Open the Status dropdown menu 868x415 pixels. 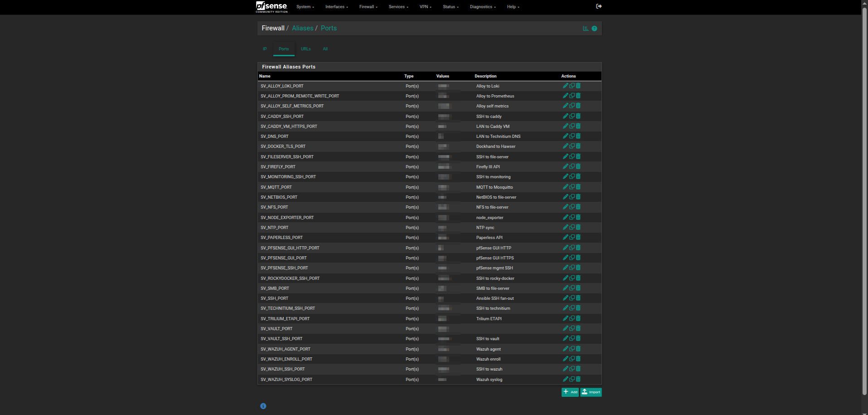451,7
